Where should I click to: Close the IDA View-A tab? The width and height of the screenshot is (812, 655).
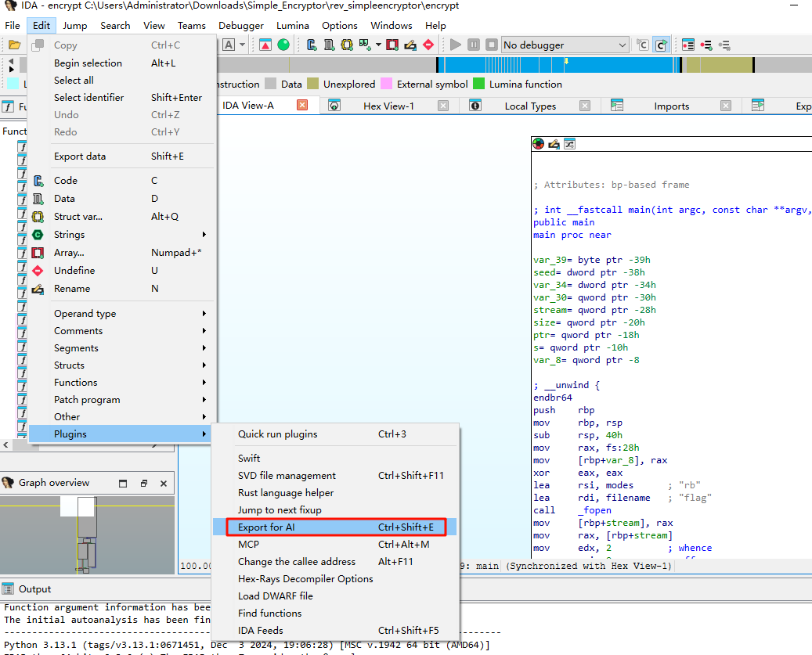tap(302, 106)
